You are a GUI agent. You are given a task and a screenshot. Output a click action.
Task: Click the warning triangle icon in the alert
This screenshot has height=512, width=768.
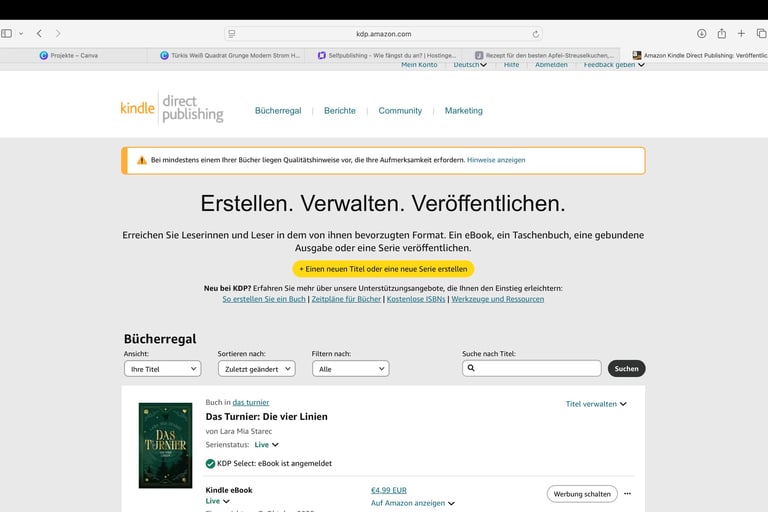coord(142,160)
